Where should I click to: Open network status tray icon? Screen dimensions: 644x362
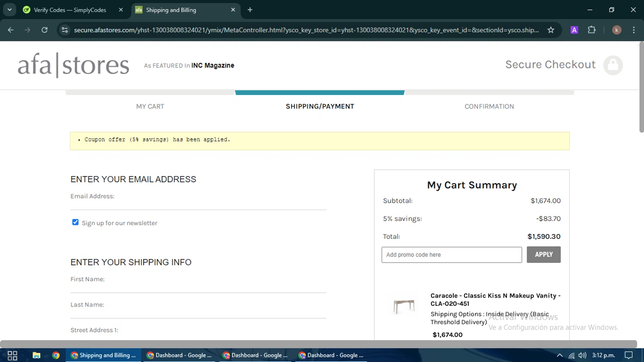point(571,355)
